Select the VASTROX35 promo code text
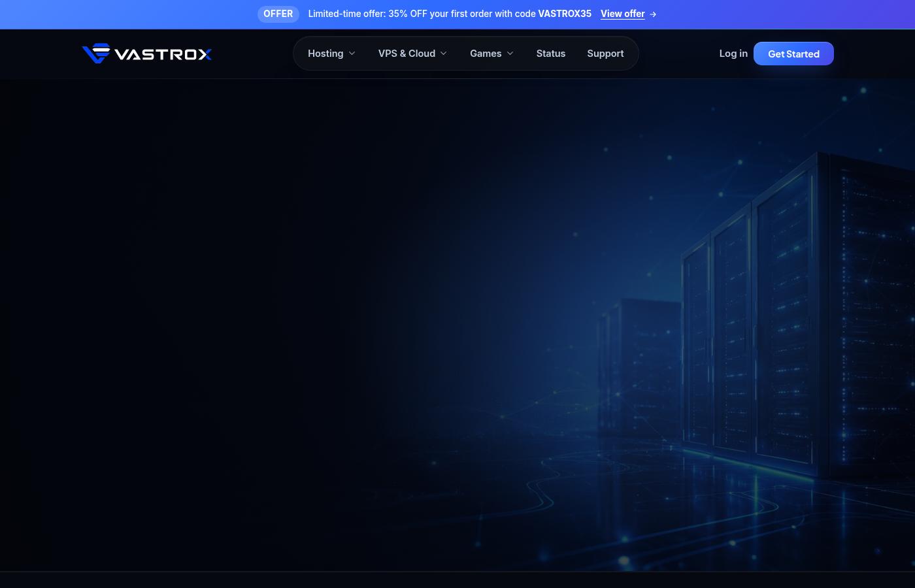 565,14
